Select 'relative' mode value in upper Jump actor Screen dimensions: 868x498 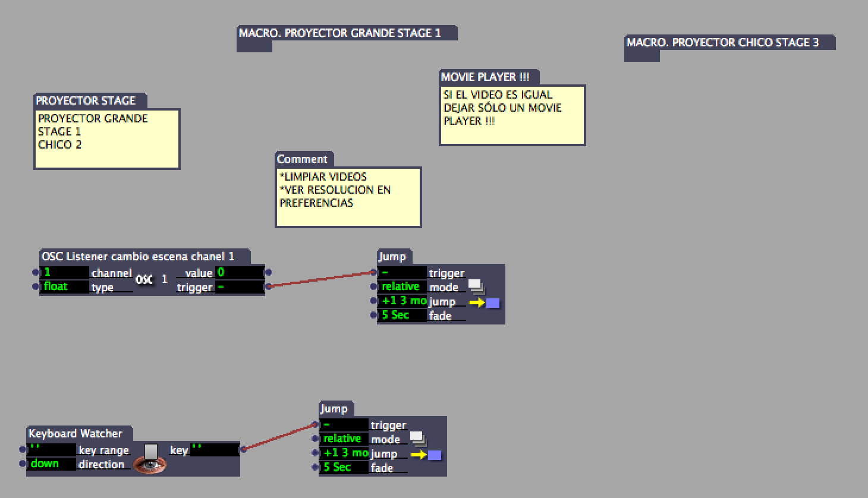click(402, 287)
